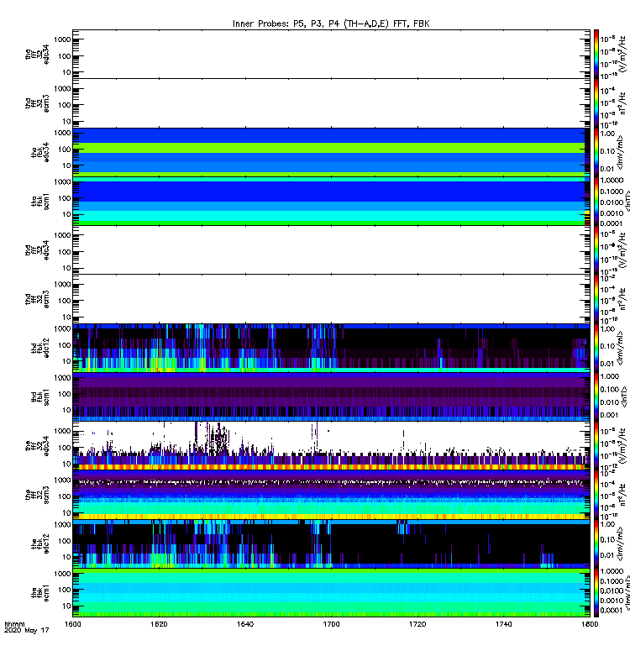Click the 10 tick of tha fff 32 edc34 panel
This screenshot has height=672, width=630.
click(x=66, y=72)
